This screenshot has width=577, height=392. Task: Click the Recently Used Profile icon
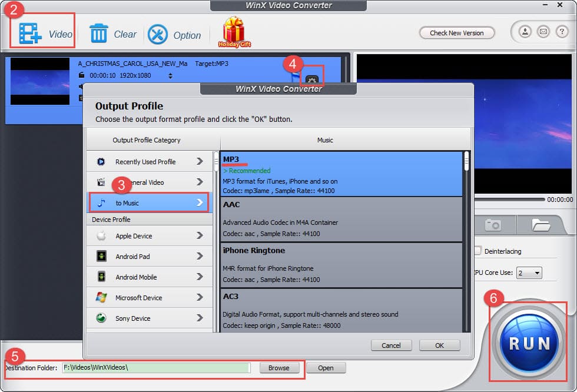(x=101, y=162)
